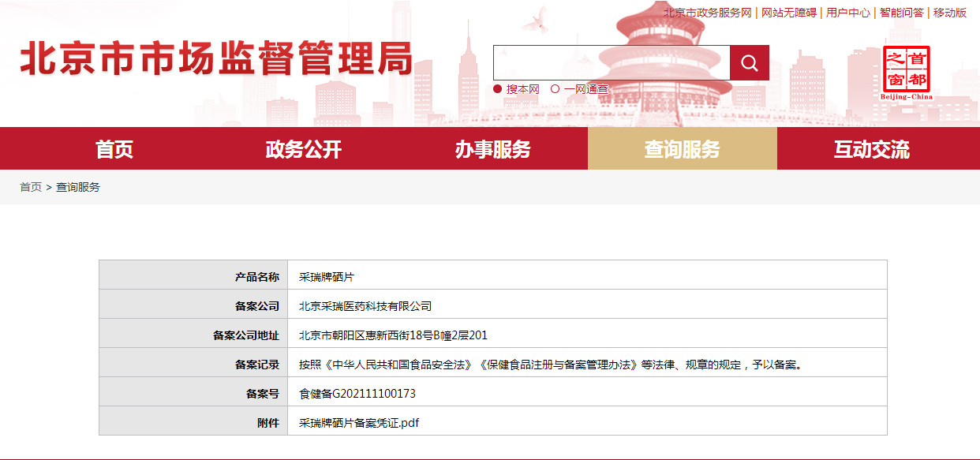Click the 产品名称 row label
980x460 pixels.
point(257,277)
